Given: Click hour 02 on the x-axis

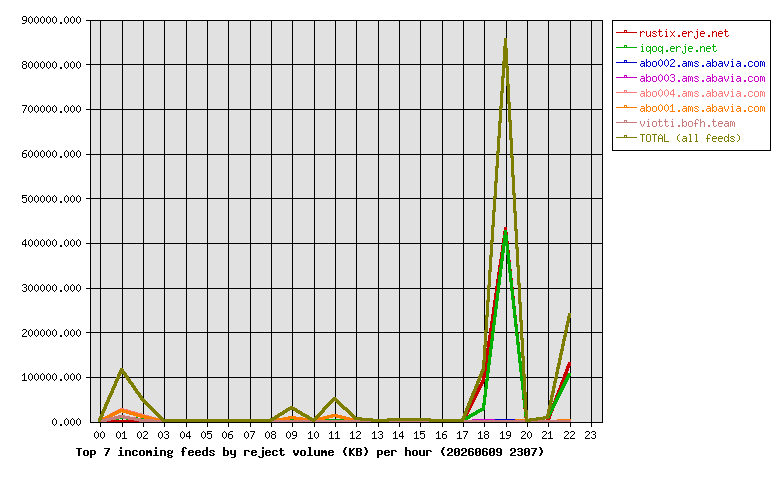Looking at the screenshot, I should (142, 435).
